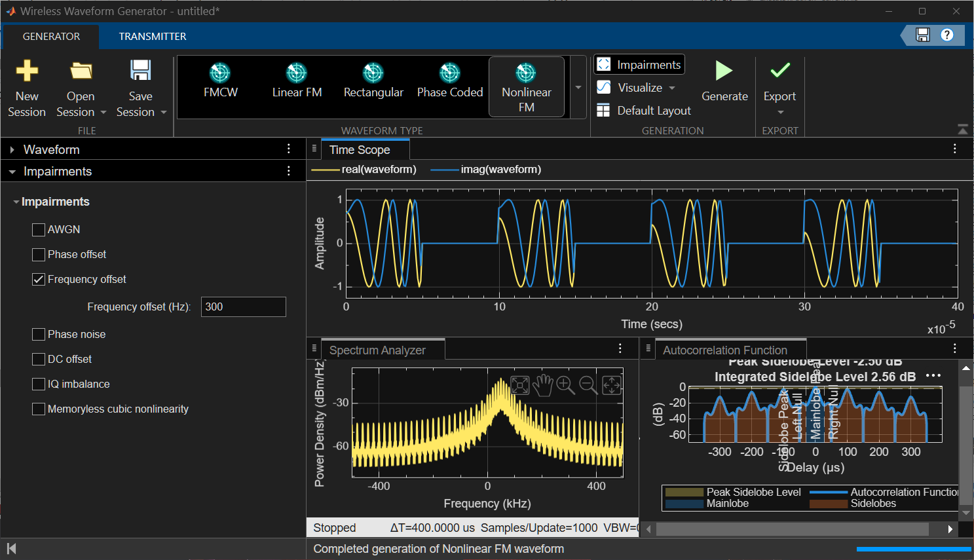Screen dimensions: 974x560
Task: Choose the Rectangular waveform icon
Action: (373, 81)
